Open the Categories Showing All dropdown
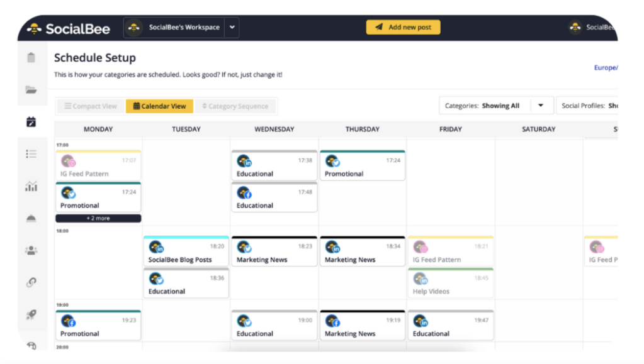 (496, 106)
